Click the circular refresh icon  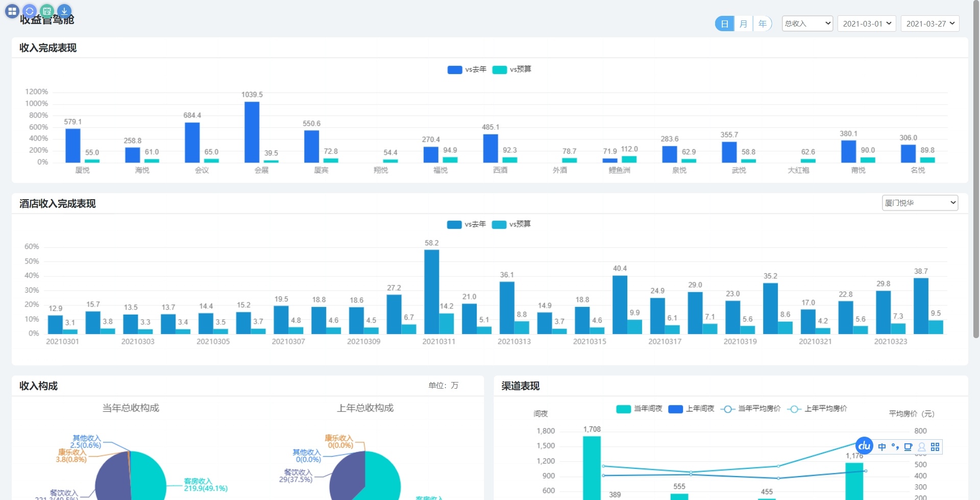coord(30,11)
